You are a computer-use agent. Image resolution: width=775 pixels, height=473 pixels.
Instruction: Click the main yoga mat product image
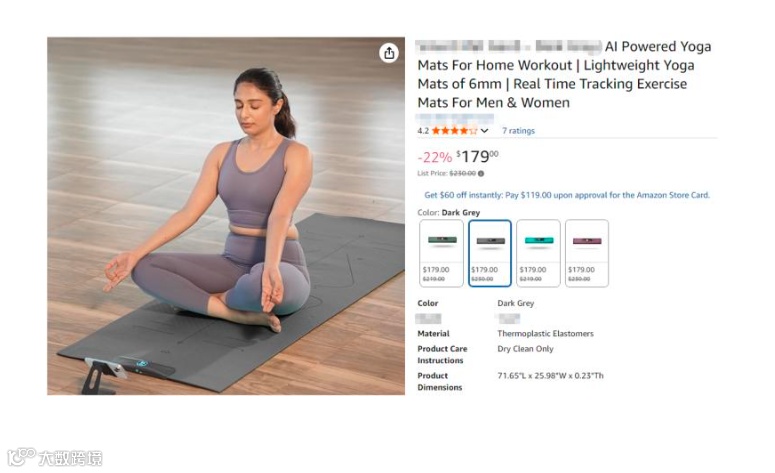(226, 216)
